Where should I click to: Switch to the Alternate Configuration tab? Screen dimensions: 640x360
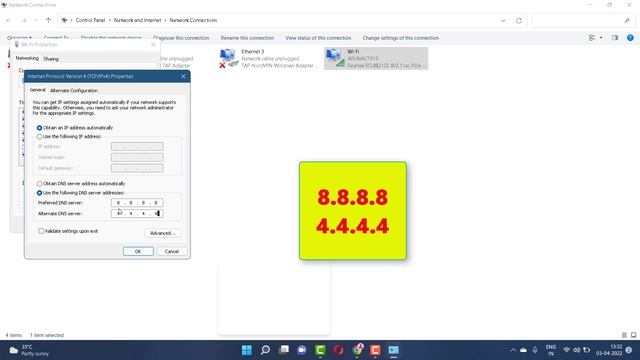point(74,91)
